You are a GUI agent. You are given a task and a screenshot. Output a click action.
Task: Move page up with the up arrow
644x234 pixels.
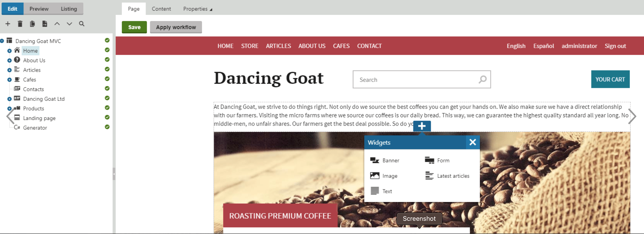(57, 24)
